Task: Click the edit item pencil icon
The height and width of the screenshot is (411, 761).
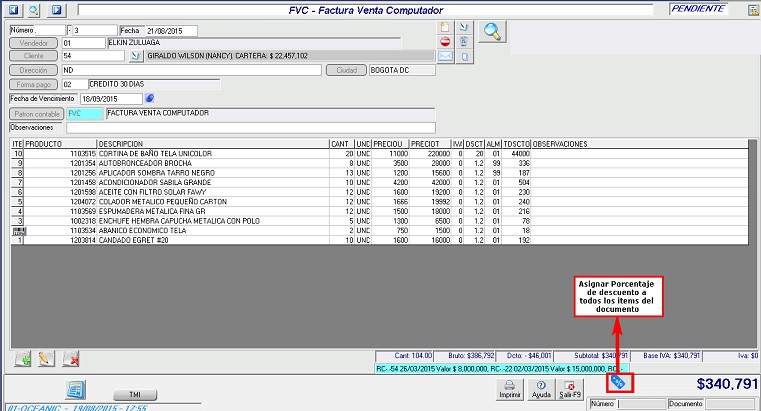Action: (x=46, y=357)
